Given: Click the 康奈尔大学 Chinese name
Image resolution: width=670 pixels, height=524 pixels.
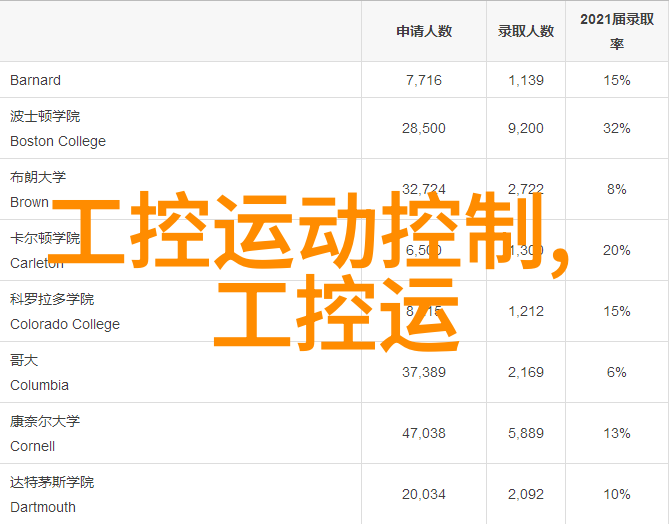Looking at the screenshot, I should pyautogui.click(x=45, y=421).
